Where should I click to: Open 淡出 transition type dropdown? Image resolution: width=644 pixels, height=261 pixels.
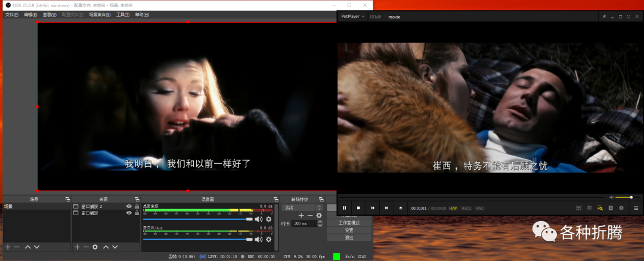tap(302, 207)
